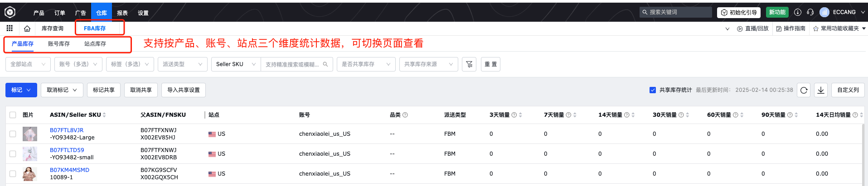Switch to 站点库存 tab
Viewport: 868px width, 186px height.
pyautogui.click(x=95, y=44)
